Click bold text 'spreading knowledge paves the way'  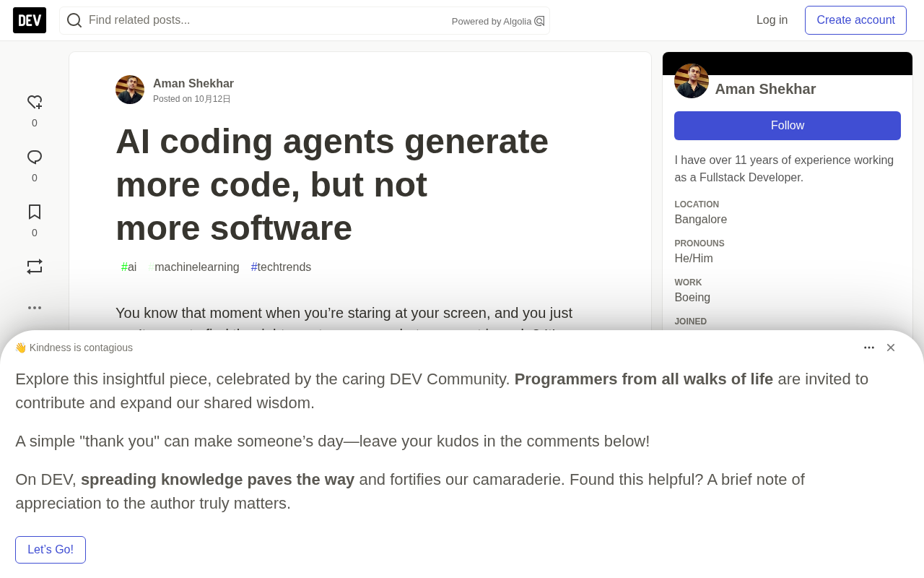pyautogui.click(x=218, y=480)
